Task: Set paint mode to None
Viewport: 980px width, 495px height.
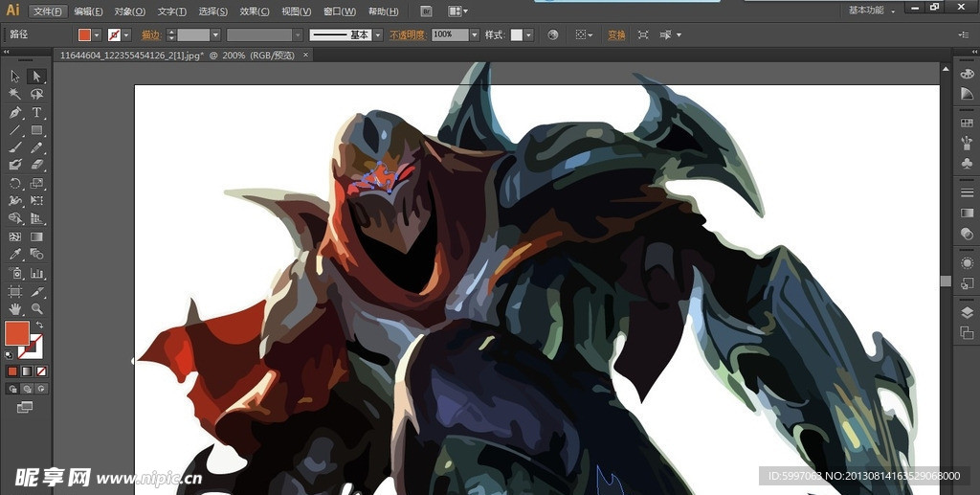Action: point(41,371)
